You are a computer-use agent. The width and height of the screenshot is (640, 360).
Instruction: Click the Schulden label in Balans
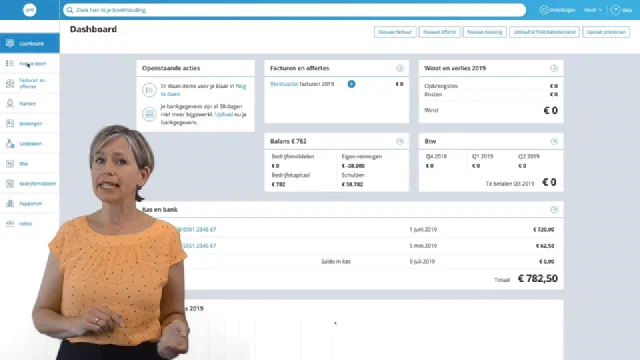[353, 175]
